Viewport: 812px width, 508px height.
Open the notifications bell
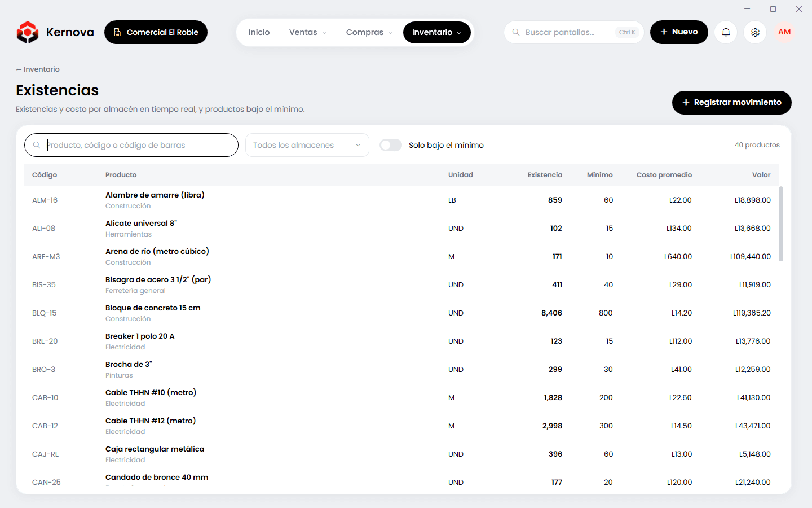(726, 32)
